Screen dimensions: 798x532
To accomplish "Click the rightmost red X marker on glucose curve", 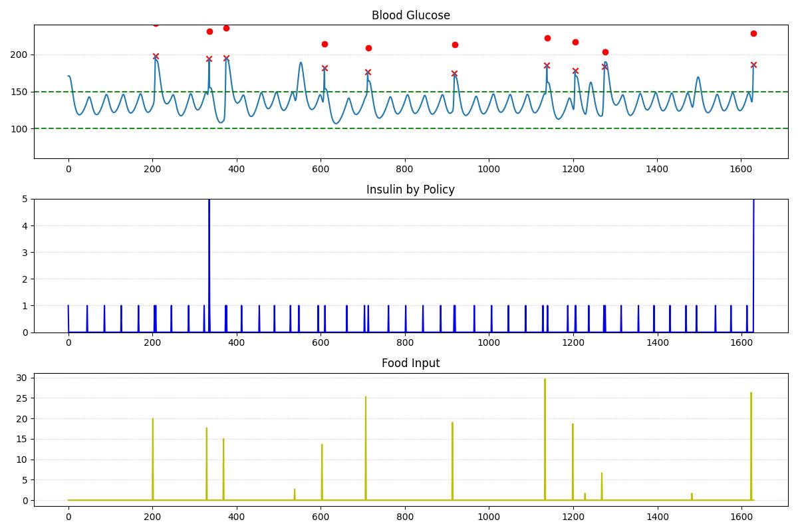I will tap(753, 65).
